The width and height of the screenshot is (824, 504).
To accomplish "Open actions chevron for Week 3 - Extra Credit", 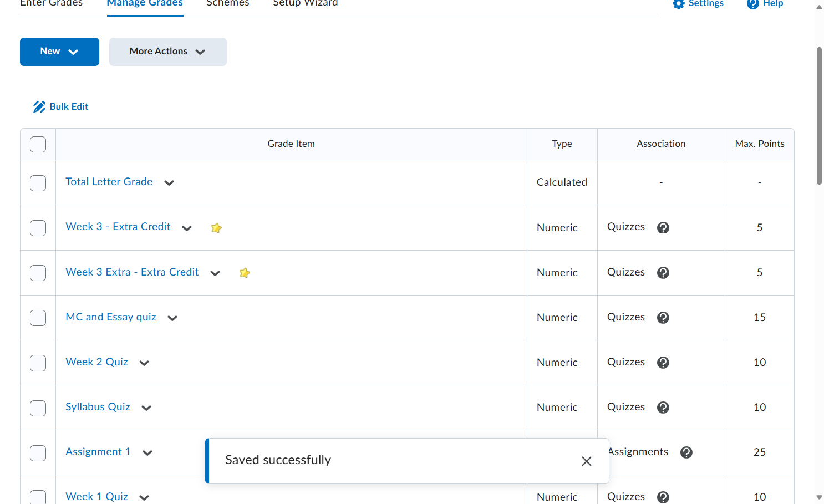I will coord(187,228).
